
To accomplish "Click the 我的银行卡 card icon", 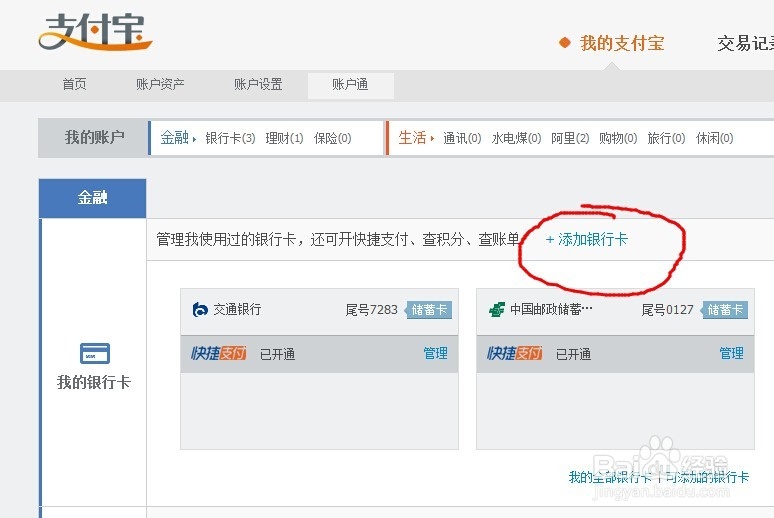I will [95, 353].
